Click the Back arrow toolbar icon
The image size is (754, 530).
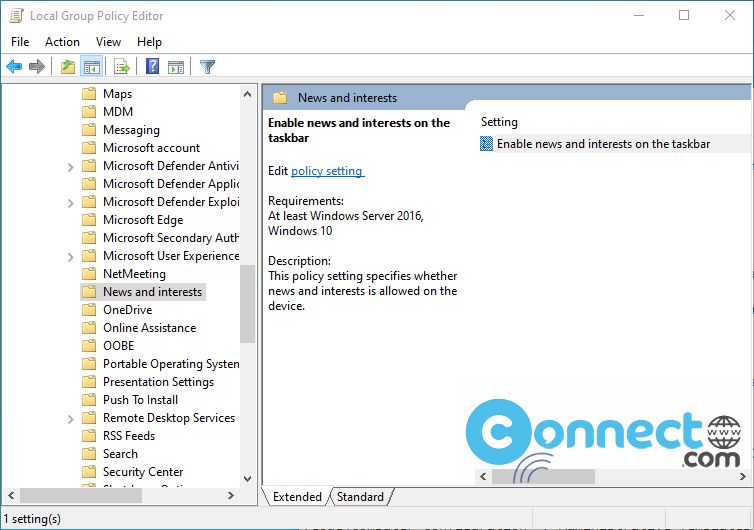coord(14,66)
